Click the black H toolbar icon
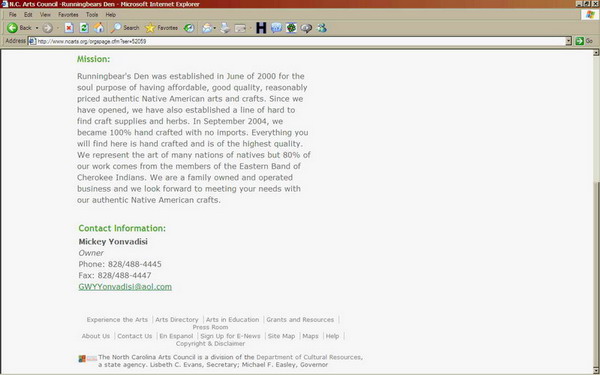Screen dimensions: 600x375 pyautogui.click(x=261, y=28)
